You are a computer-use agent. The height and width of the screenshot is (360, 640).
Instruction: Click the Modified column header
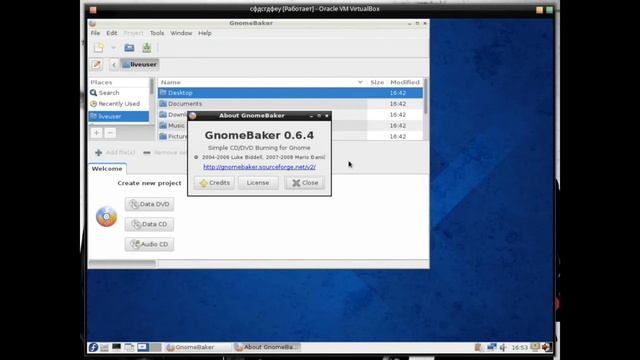click(404, 82)
